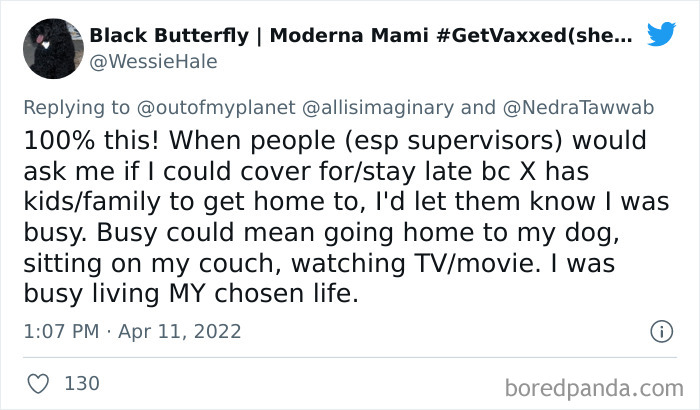The image size is (700, 410).
Task: Visit the @WessieHale handle
Action: 152,62
